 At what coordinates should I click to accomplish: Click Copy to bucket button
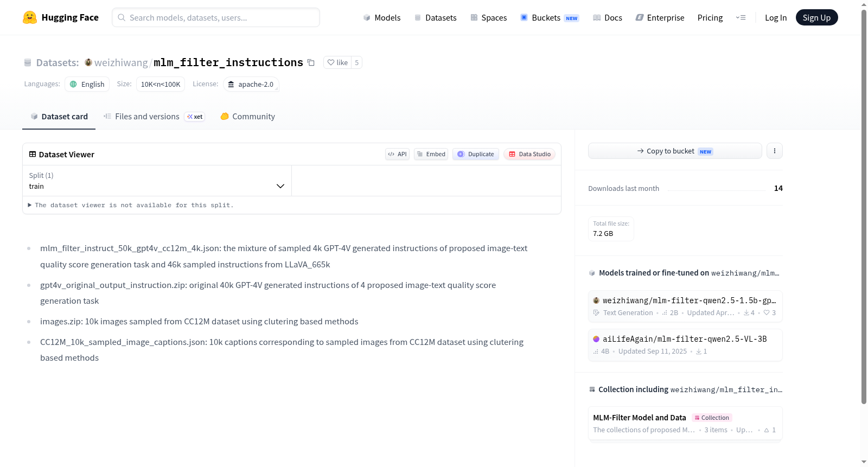pos(675,151)
